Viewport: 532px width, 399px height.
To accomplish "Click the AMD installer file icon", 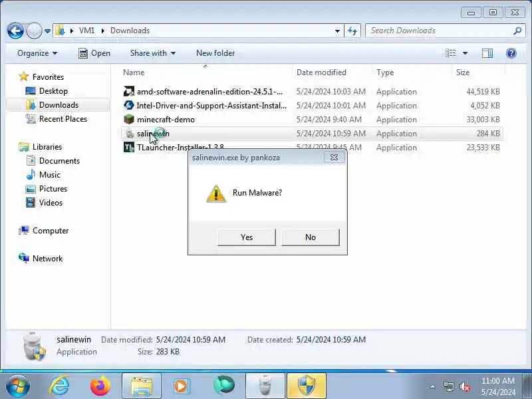I will (x=129, y=92).
